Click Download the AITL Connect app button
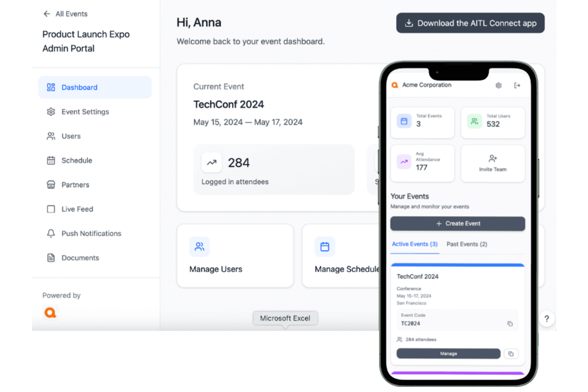This screenshot has width=588, height=392. click(x=470, y=23)
